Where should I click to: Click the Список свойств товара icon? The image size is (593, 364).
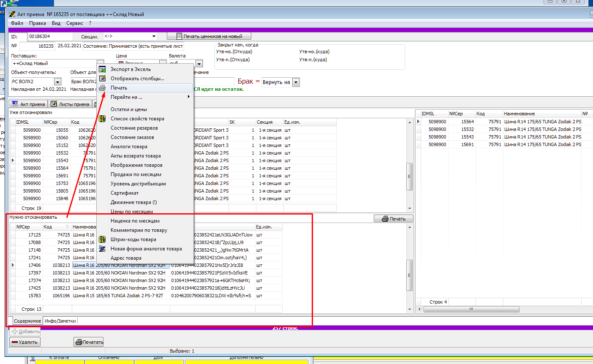pyautogui.click(x=102, y=119)
